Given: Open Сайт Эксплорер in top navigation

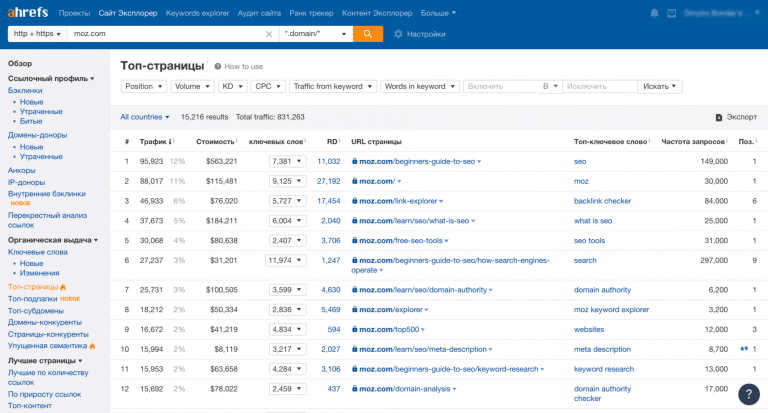Looking at the screenshot, I should pyautogui.click(x=128, y=13).
